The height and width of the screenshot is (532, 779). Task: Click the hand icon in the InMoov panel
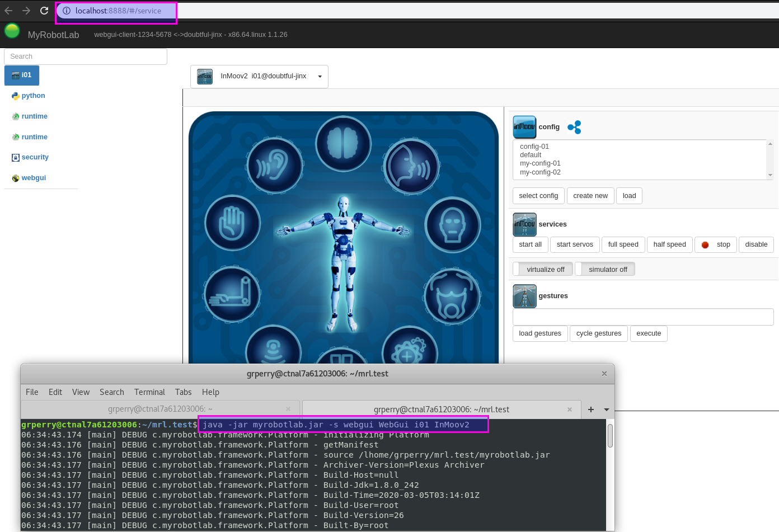tap(233, 223)
